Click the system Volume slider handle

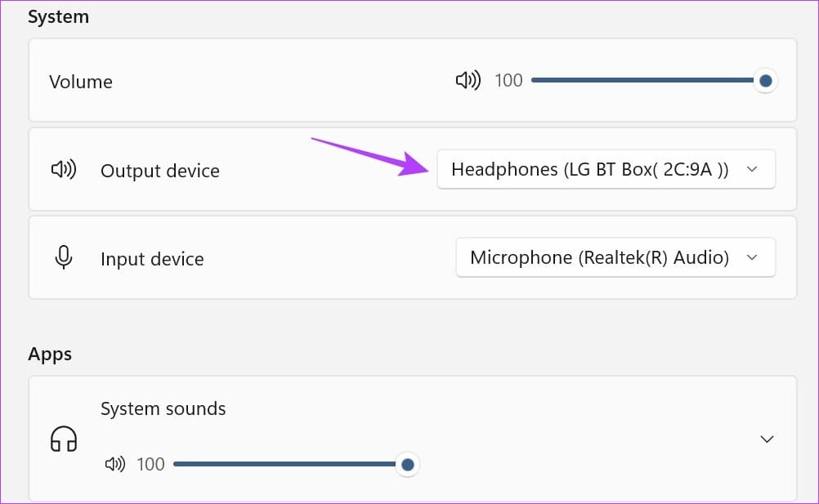click(x=765, y=81)
